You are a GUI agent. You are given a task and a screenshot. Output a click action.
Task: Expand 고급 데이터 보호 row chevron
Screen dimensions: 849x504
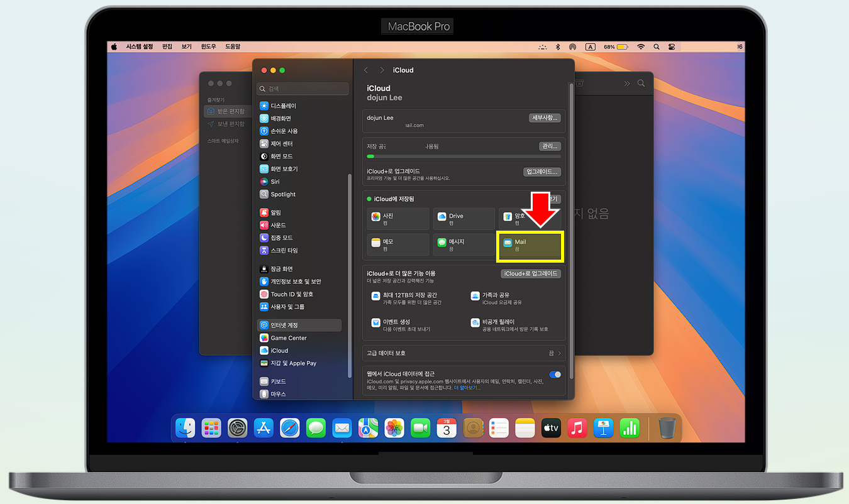(x=559, y=353)
